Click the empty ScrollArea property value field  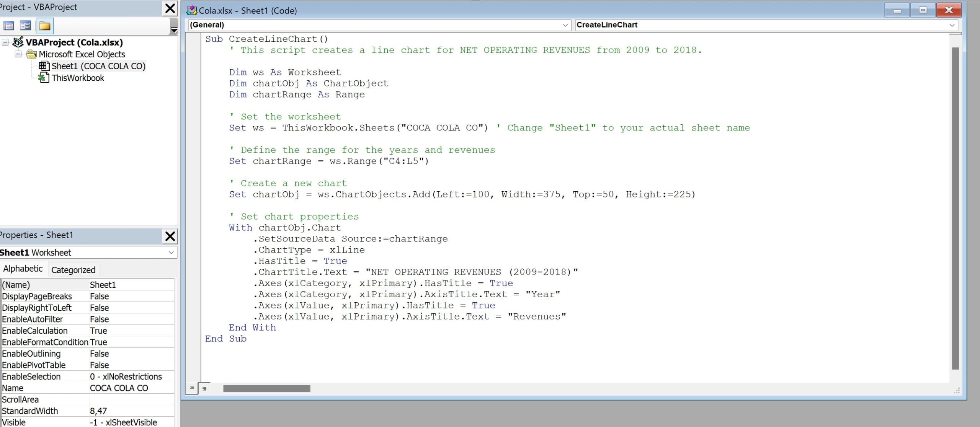(x=132, y=399)
